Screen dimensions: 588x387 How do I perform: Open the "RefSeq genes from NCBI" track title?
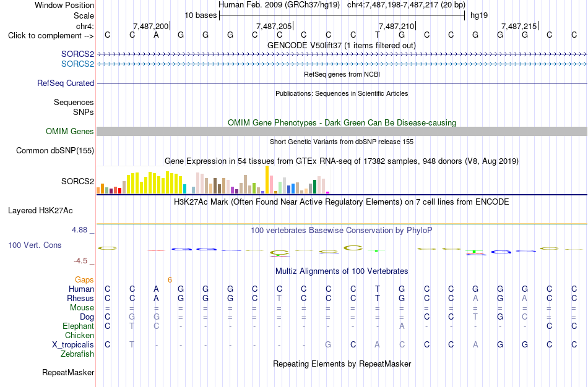pos(342,74)
